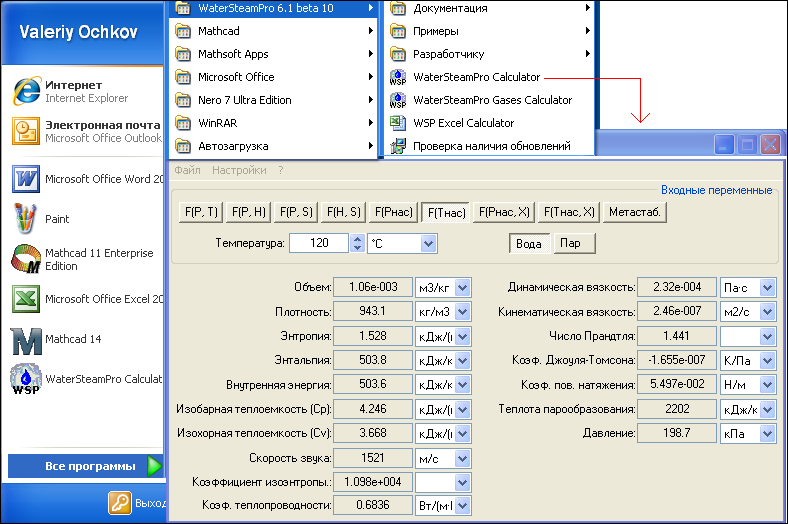Open Mathcad 11 Enterprise Edition icon

(26, 259)
